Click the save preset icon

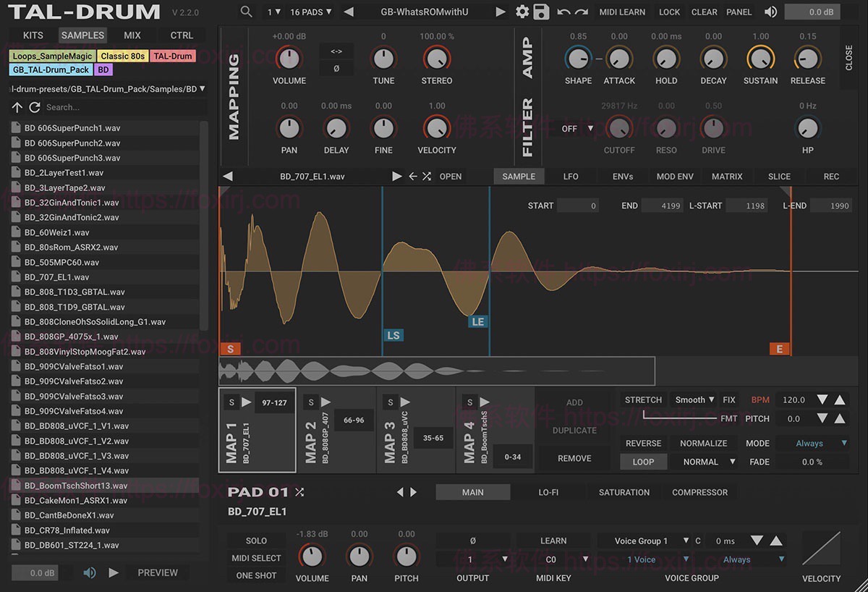pyautogui.click(x=541, y=12)
